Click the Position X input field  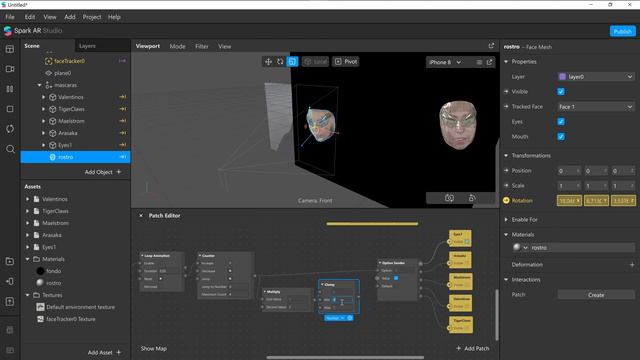(569, 171)
